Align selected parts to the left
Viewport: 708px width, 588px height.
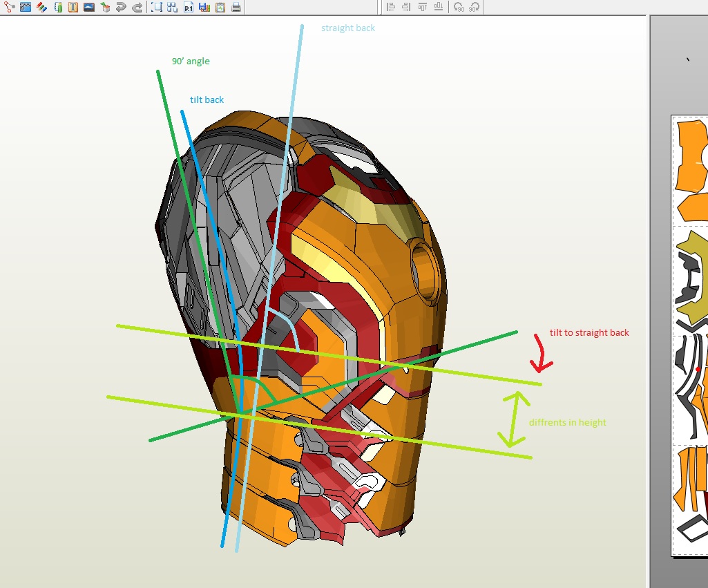click(391, 7)
